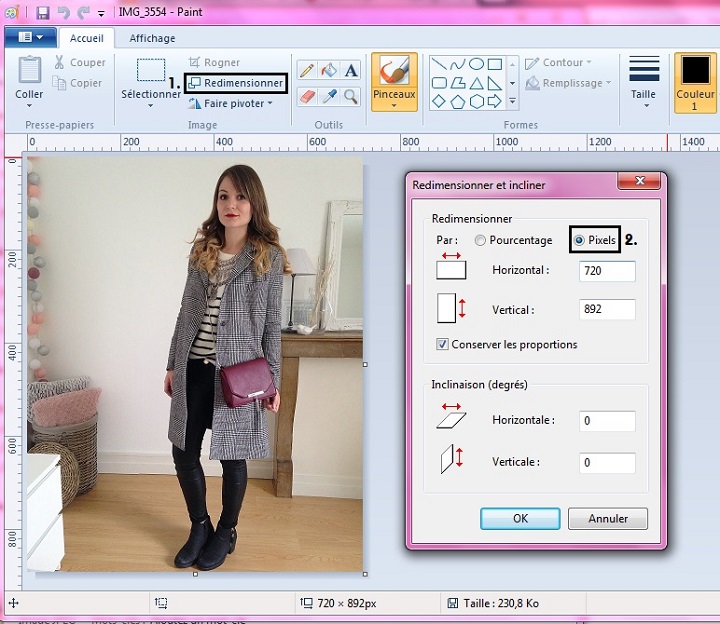Screen dimensions: 720x624
Task: Click the Save icon in title bar
Action: click(x=43, y=13)
